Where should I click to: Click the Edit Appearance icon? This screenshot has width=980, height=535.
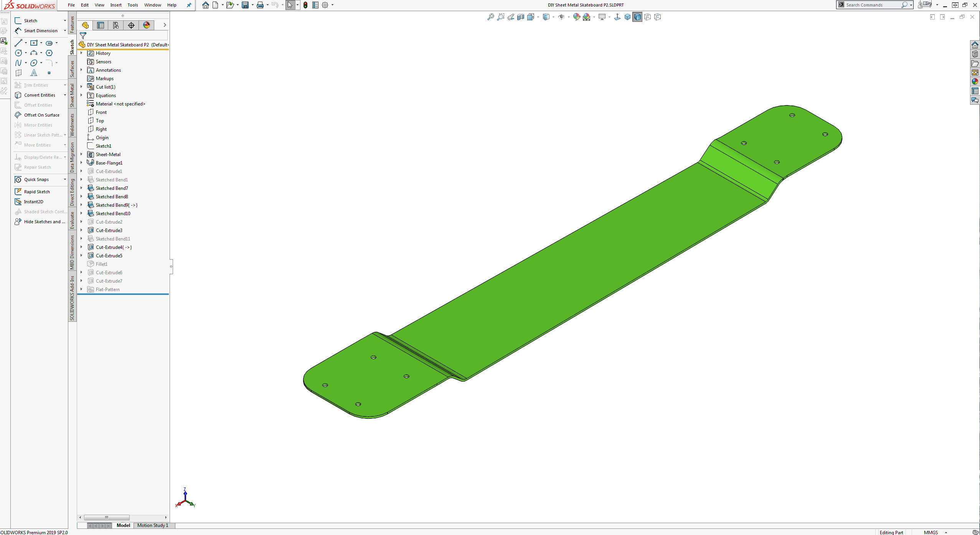pos(576,17)
